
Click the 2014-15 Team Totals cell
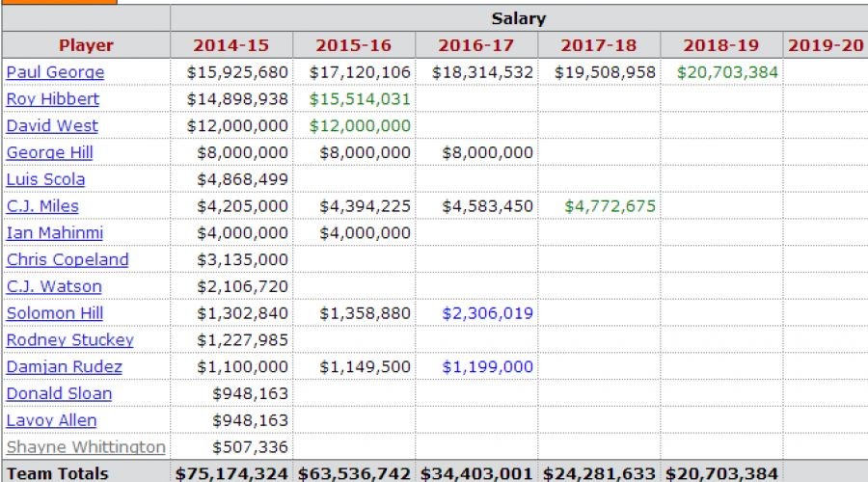tap(231, 473)
